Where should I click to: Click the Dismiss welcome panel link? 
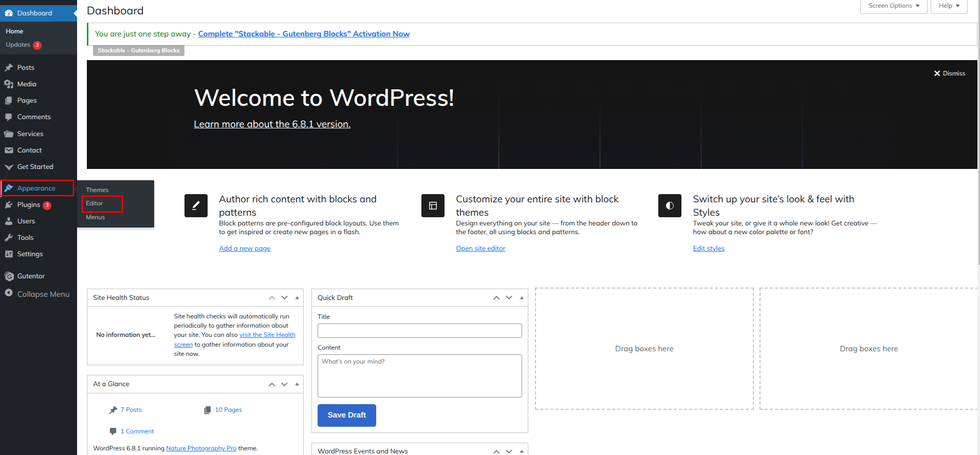(x=950, y=73)
